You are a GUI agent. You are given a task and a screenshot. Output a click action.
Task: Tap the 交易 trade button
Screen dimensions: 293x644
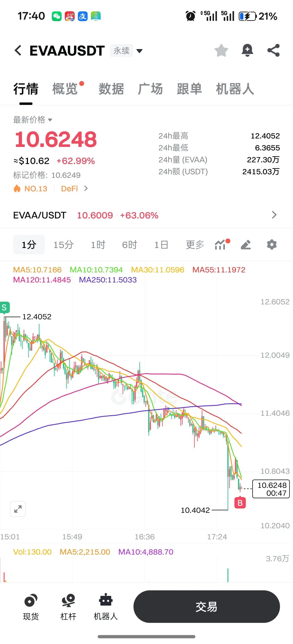206,607
